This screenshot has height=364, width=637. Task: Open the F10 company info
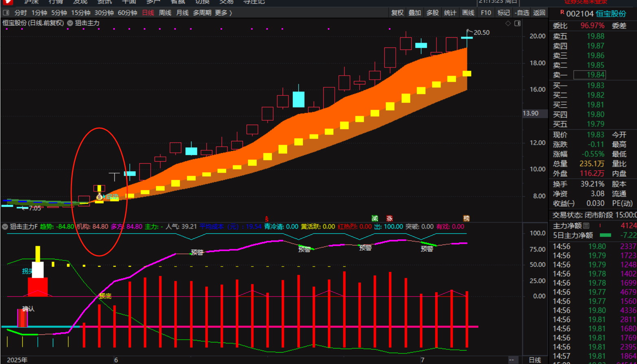pos(486,13)
